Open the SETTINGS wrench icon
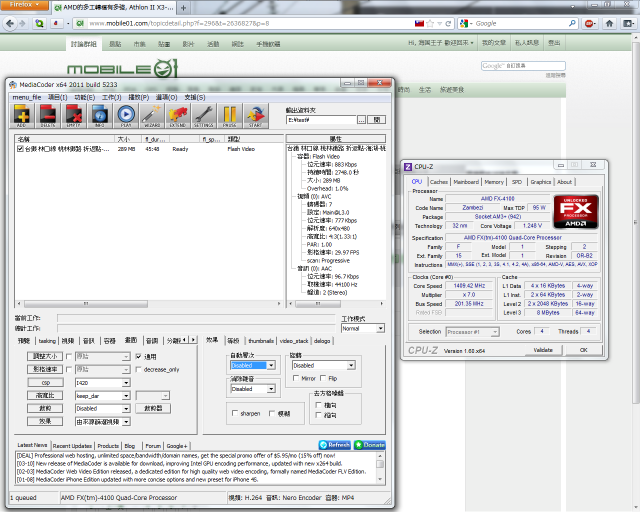The height and width of the screenshot is (512, 640). pyautogui.click(x=204, y=116)
